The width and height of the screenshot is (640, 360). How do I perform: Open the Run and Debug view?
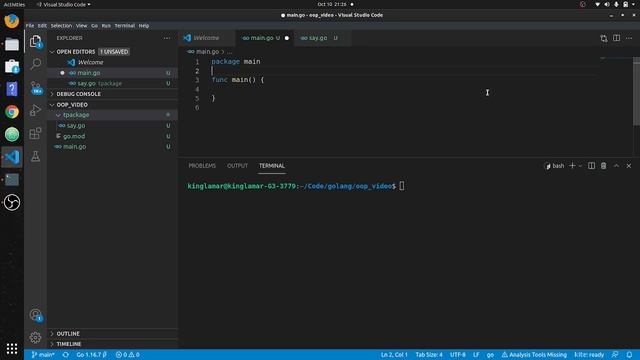[36, 110]
